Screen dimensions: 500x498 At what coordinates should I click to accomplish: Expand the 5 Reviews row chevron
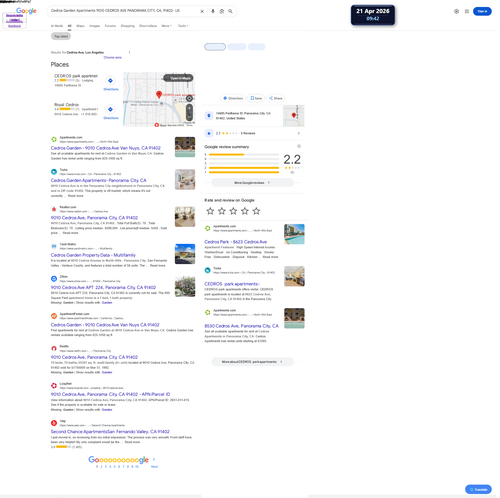point(298,133)
